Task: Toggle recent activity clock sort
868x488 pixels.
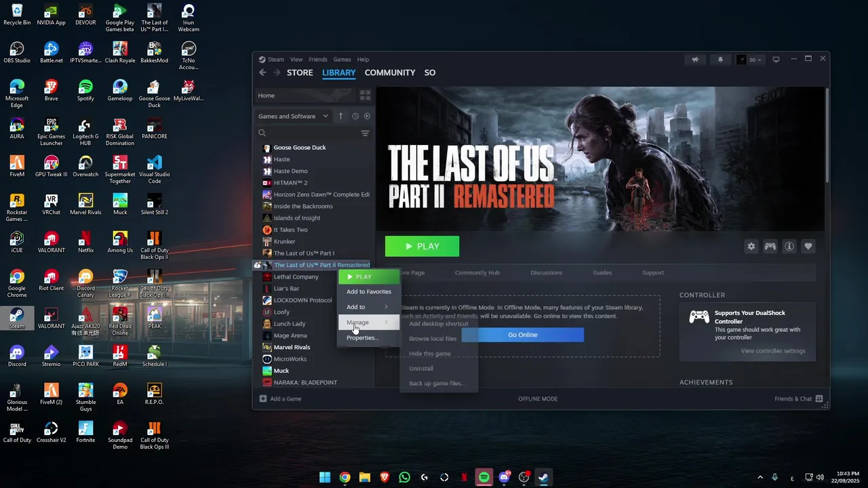Action: 355,116
